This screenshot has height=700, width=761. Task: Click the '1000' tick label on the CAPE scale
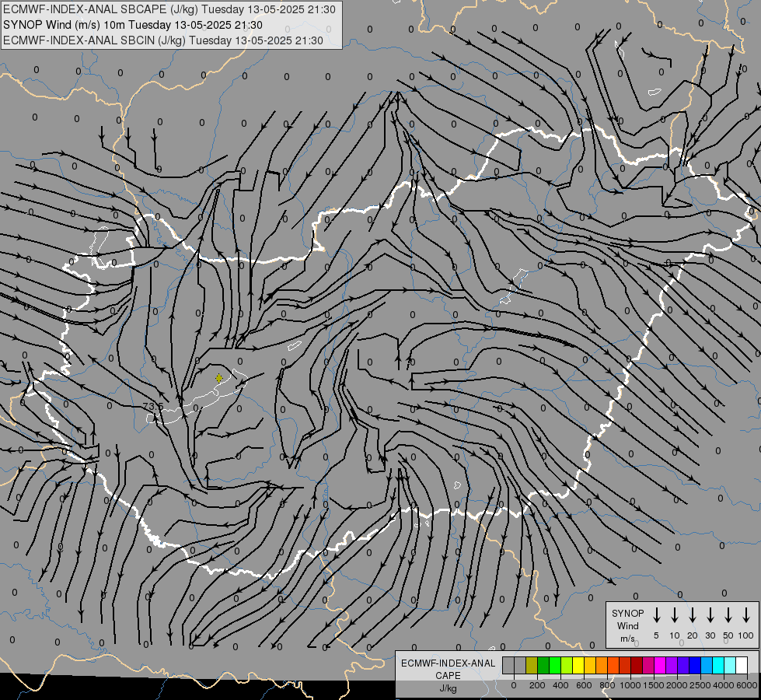tap(630, 685)
